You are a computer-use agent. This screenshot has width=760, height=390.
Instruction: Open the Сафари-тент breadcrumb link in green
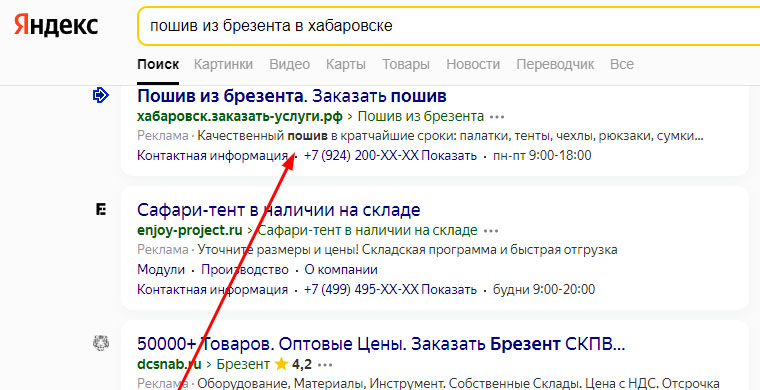point(367,231)
